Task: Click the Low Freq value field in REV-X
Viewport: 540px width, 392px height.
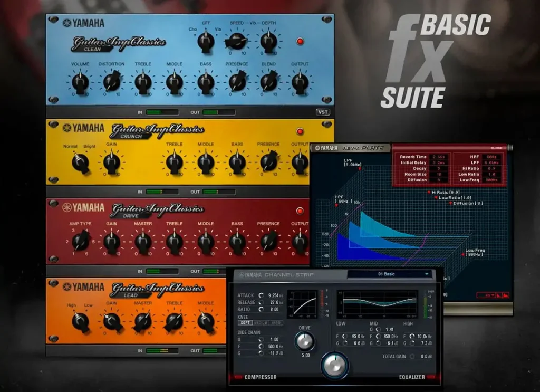Action: click(491, 180)
